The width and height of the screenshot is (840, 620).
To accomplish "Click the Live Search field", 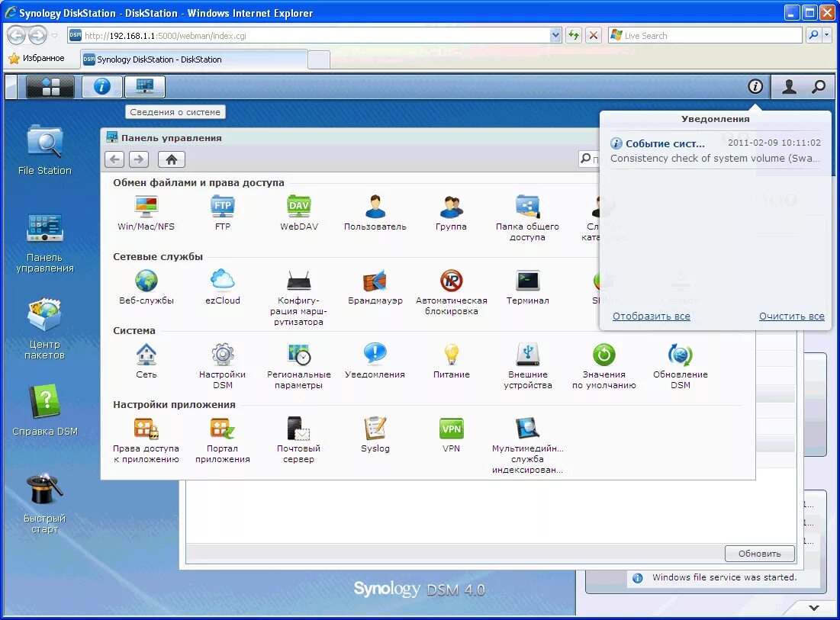I will pyautogui.click(x=706, y=36).
